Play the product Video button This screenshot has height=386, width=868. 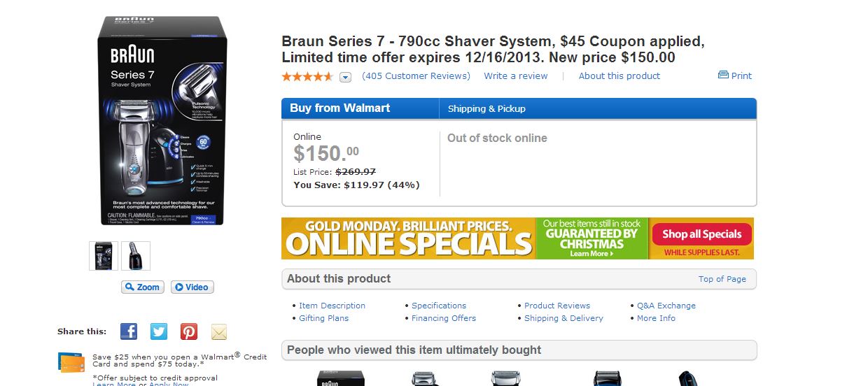192,287
